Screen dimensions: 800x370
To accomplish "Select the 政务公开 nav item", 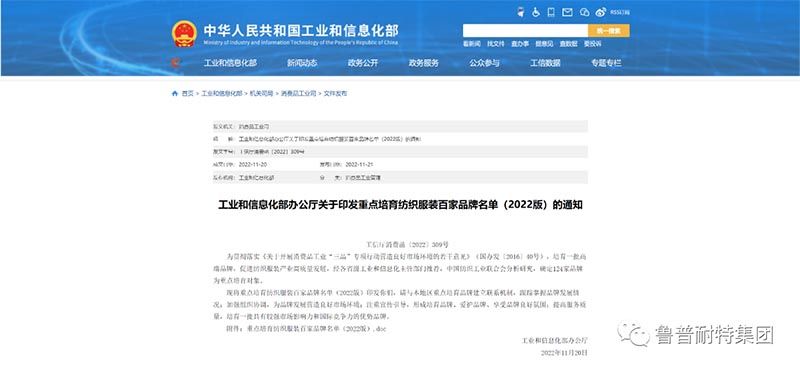I will coord(363,63).
